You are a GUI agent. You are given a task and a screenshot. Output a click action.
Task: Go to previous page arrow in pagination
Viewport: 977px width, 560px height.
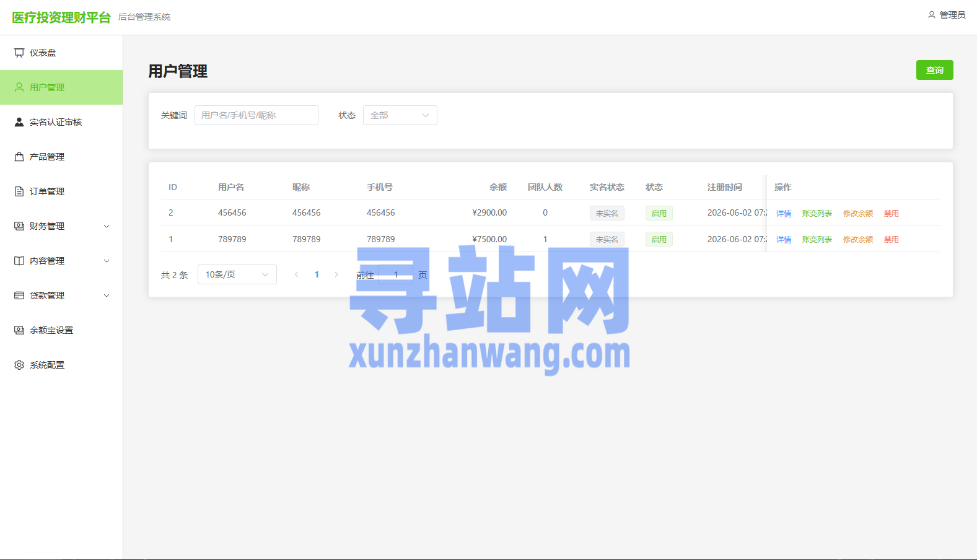(x=297, y=274)
